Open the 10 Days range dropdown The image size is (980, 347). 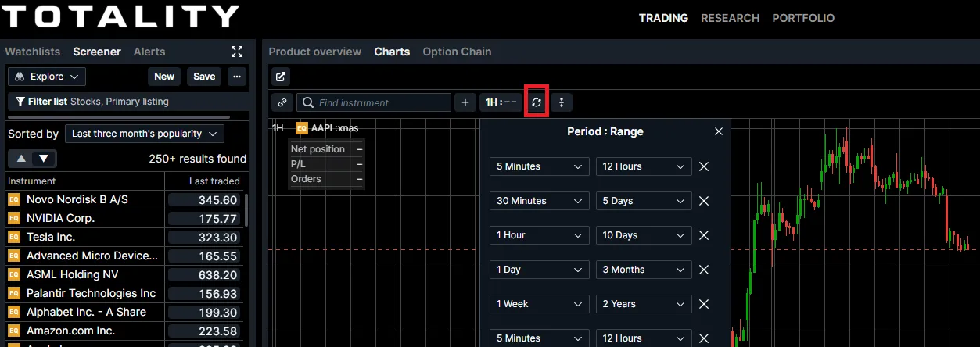(x=644, y=235)
